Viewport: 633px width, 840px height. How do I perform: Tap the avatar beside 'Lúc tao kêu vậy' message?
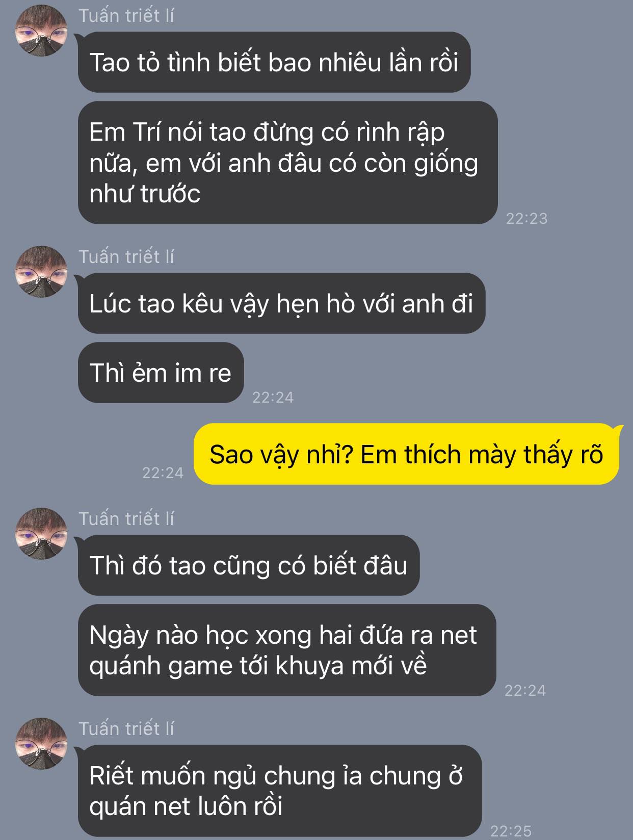[41, 272]
